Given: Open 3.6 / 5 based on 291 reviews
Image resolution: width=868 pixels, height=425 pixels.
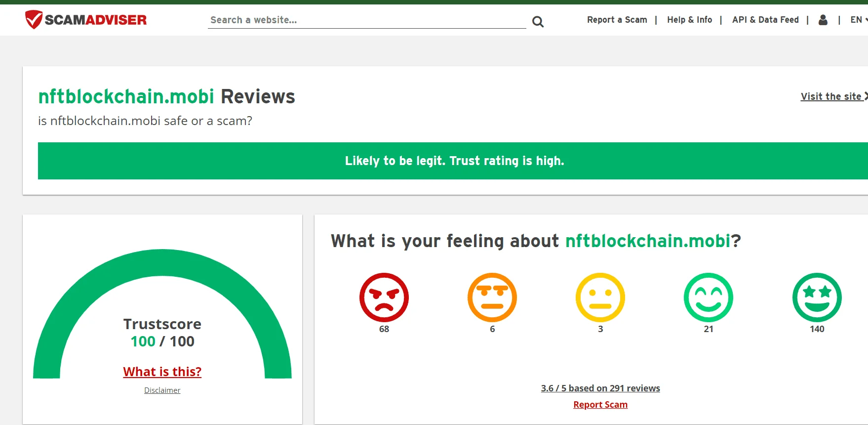Looking at the screenshot, I should coord(600,388).
